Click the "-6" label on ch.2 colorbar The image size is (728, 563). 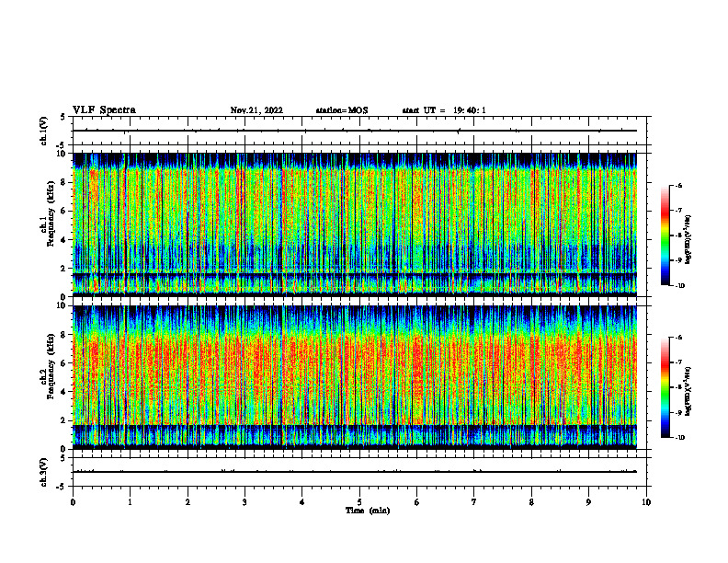click(678, 338)
